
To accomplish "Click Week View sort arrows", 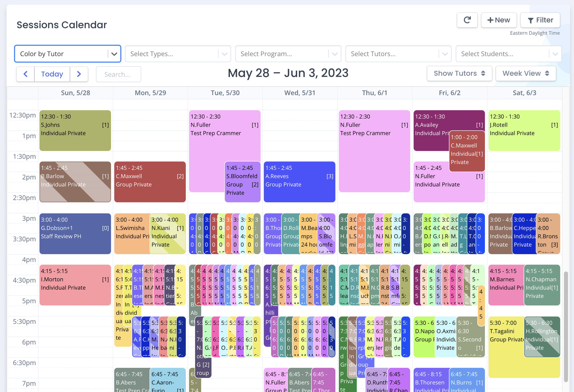I will tap(547, 73).
